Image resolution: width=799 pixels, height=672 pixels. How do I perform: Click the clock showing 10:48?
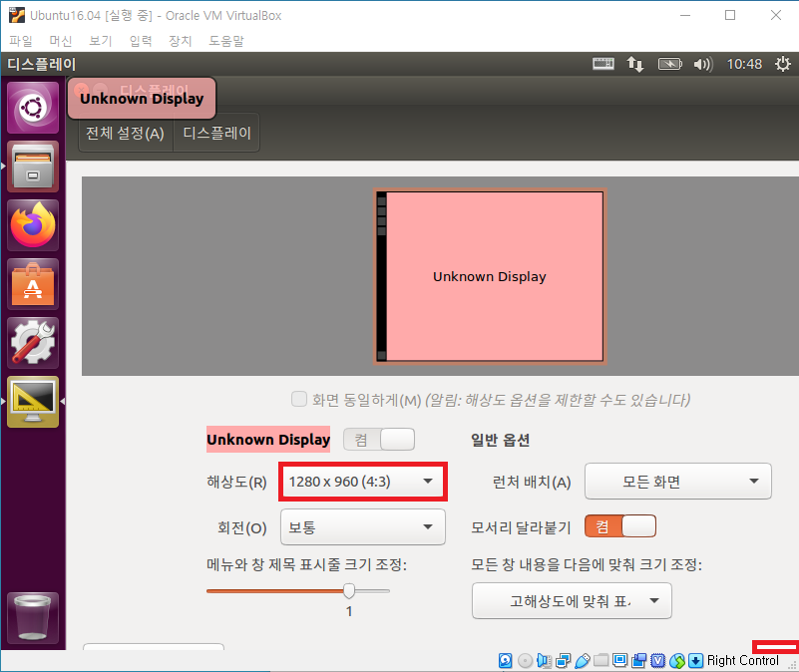click(x=744, y=64)
